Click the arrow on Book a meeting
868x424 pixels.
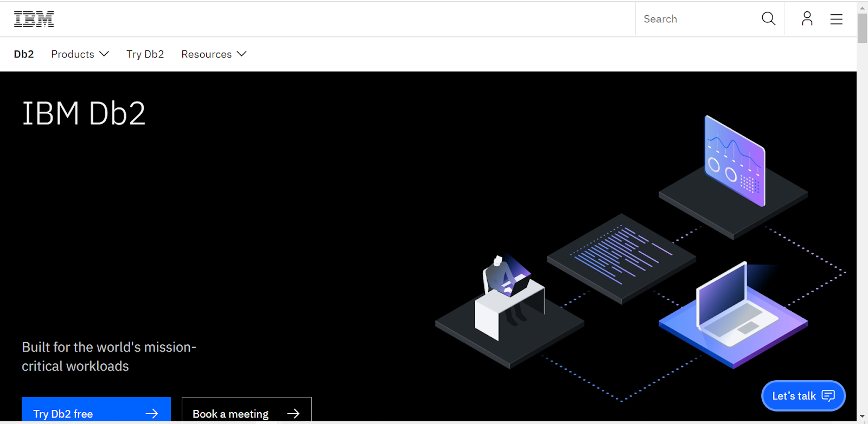point(293,414)
